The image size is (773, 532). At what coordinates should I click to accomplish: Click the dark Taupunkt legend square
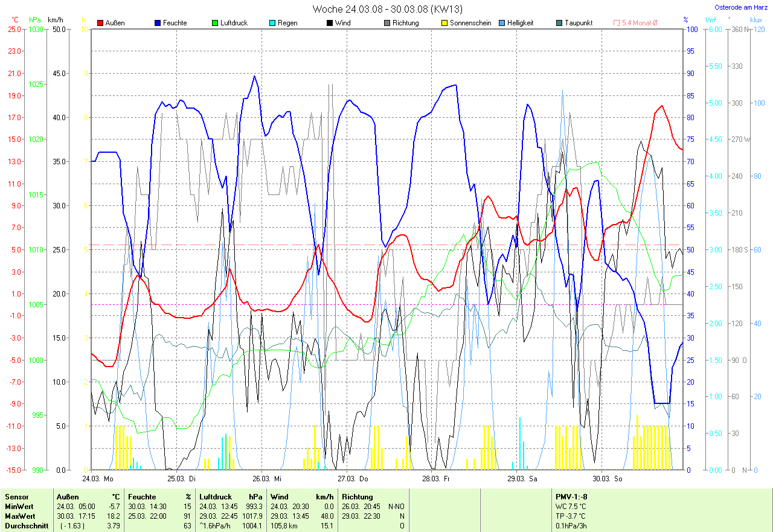(559, 23)
